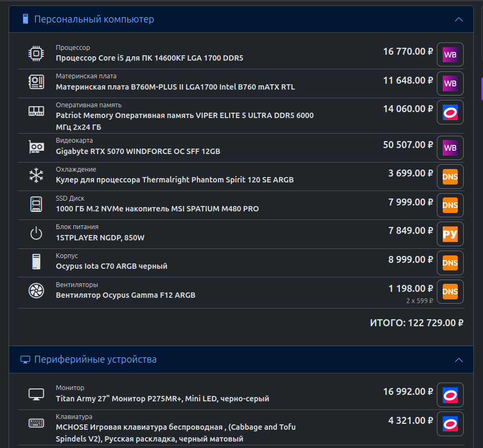This screenshot has width=483, height=448.
Task: Collapse the Периферийные устройства section chevron
Action: tap(459, 360)
